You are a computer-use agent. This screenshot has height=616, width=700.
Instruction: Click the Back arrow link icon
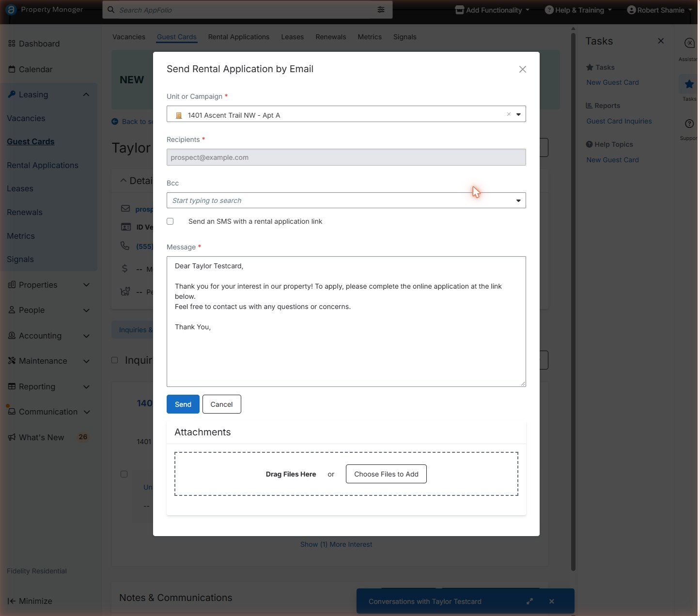pyautogui.click(x=115, y=122)
